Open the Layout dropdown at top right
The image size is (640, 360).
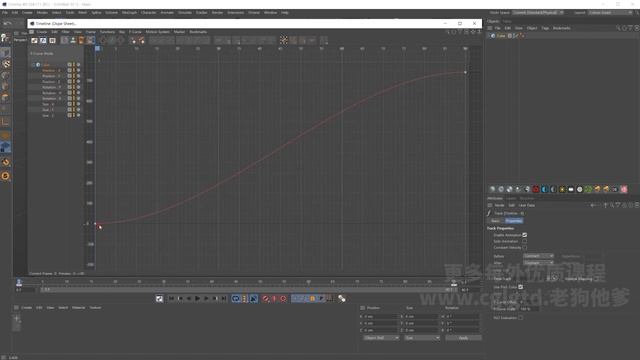tap(611, 13)
